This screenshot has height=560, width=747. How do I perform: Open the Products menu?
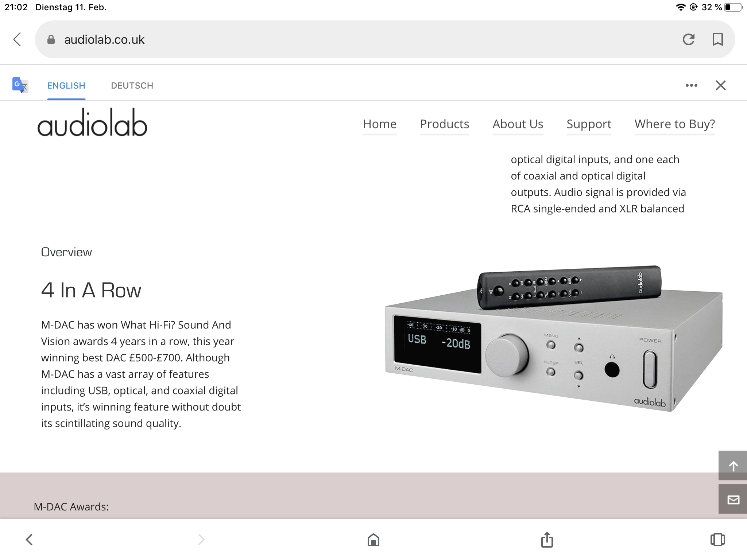[x=445, y=124]
